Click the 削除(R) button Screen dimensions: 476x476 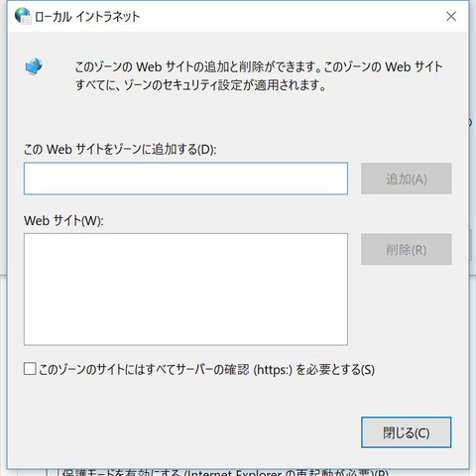point(407,249)
